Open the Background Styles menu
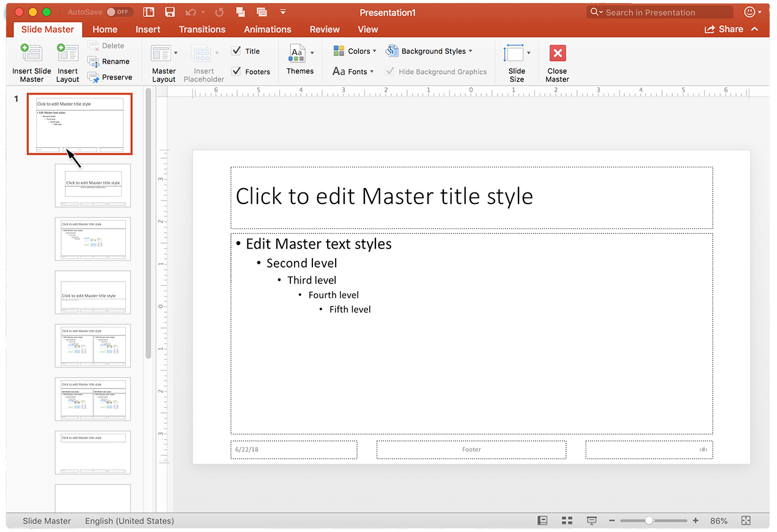777x532 pixels. 429,51
